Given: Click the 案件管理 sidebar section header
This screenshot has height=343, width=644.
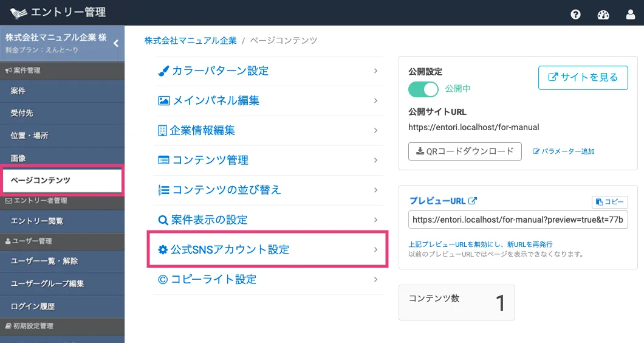Looking at the screenshot, I should click(x=62, y=71).
